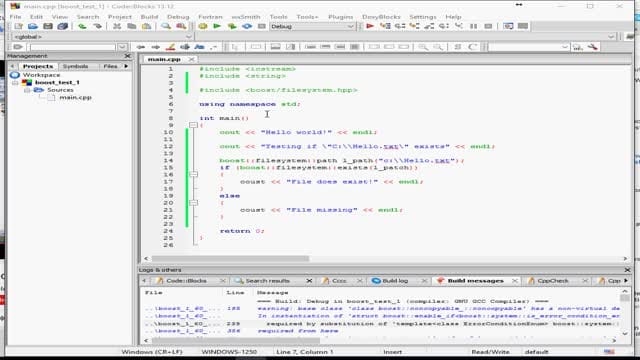Click the Next line debug icon
This screenshot has width=640, height=360.
400,26
